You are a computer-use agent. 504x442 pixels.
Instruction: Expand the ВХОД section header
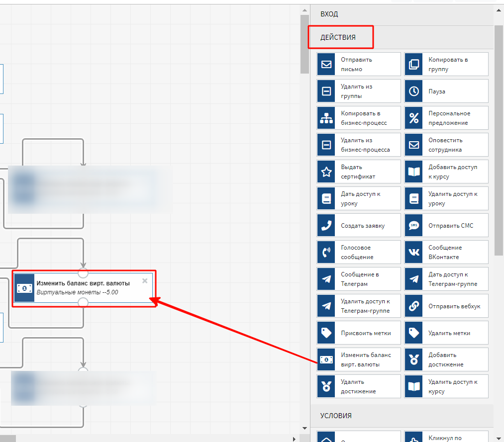point(329,14)
